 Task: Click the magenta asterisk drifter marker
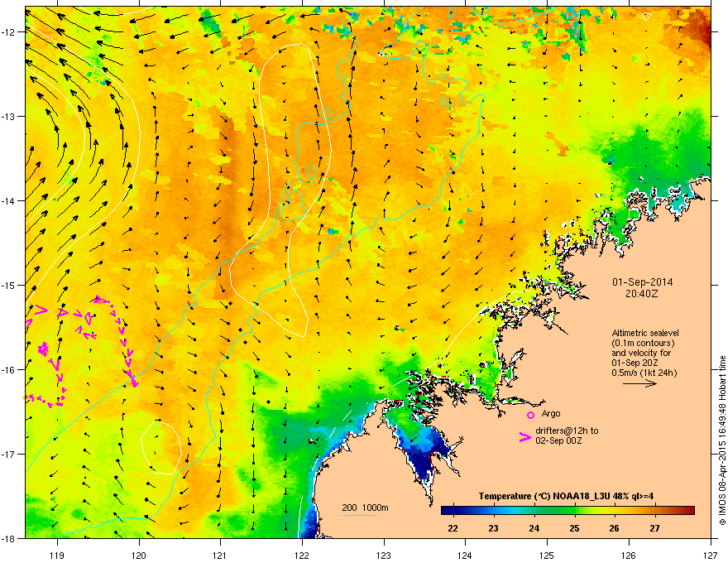(x=44, y=349)
